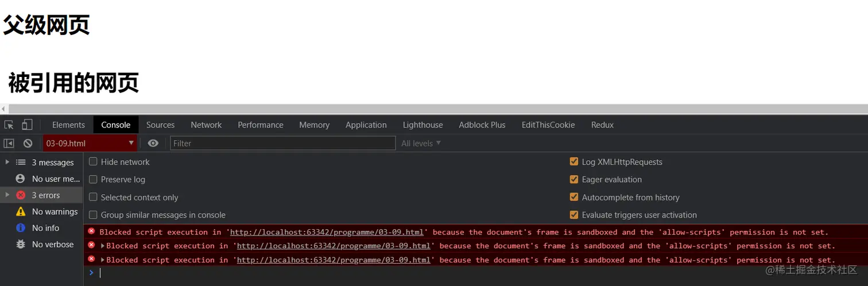This screenshot has height=286, width=868.
Task: Click the 父级网页 heading
Action: pos(46,25)
